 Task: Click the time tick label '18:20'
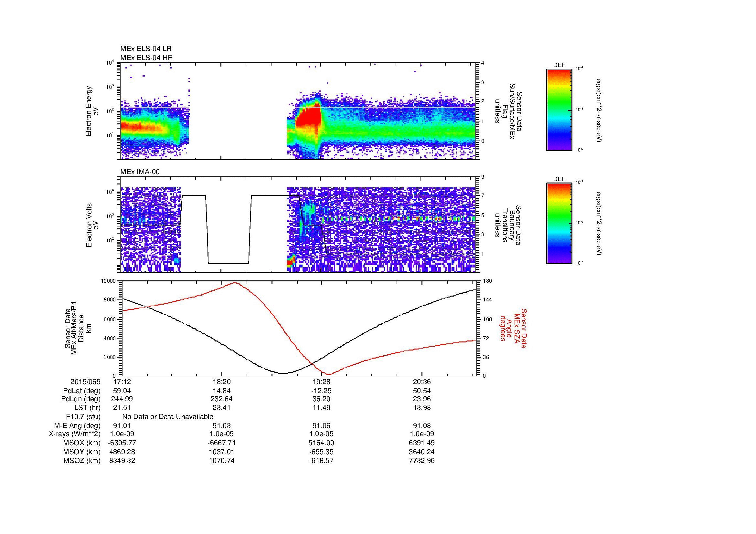pos(222,382)
